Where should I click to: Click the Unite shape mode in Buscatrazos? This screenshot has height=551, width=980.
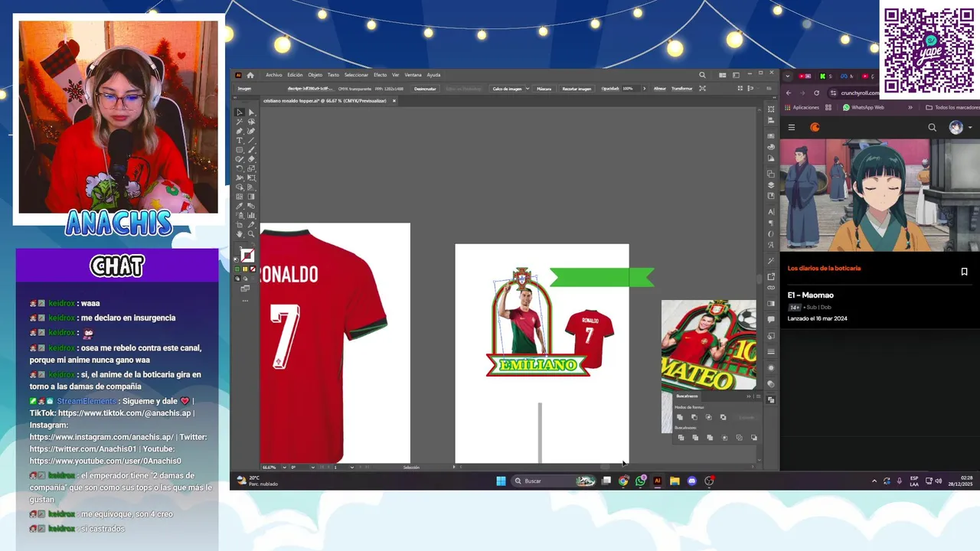[x=680, y=417]
